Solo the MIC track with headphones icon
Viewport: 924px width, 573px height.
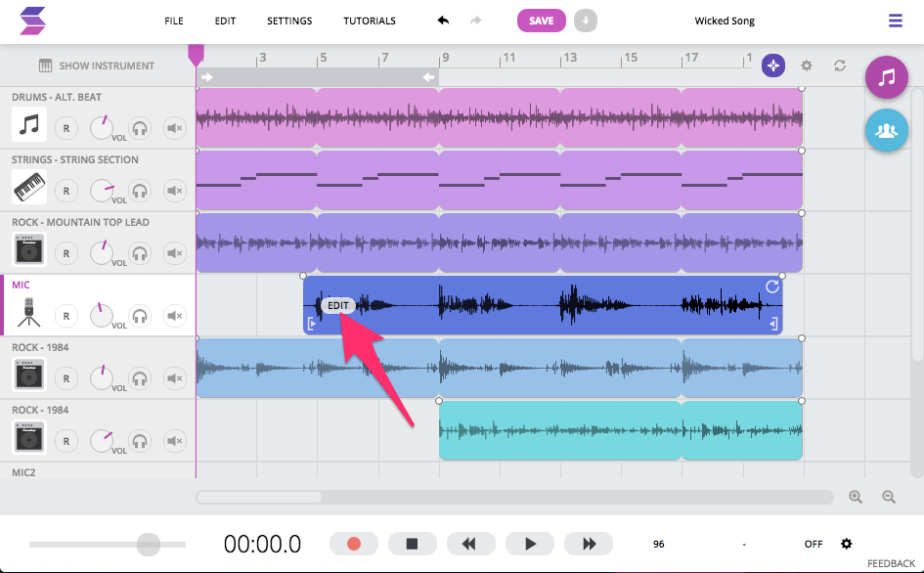(x=140, y=316)
